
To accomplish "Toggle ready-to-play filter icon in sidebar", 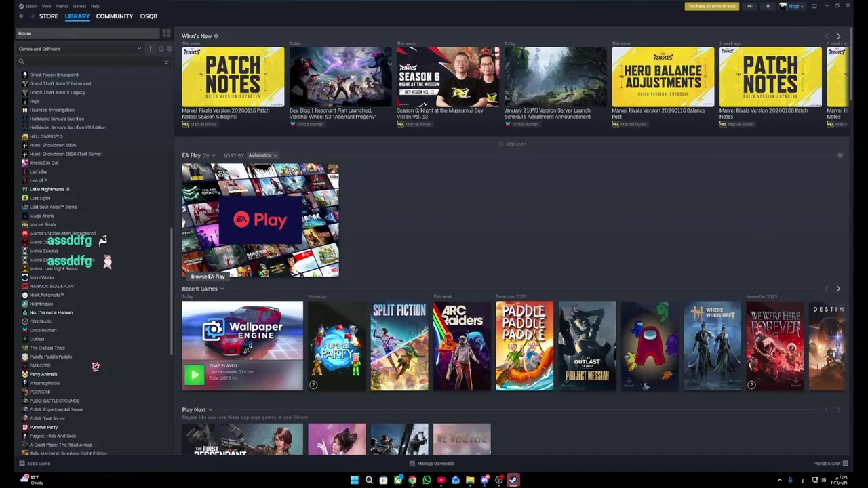I will point(169,49).
